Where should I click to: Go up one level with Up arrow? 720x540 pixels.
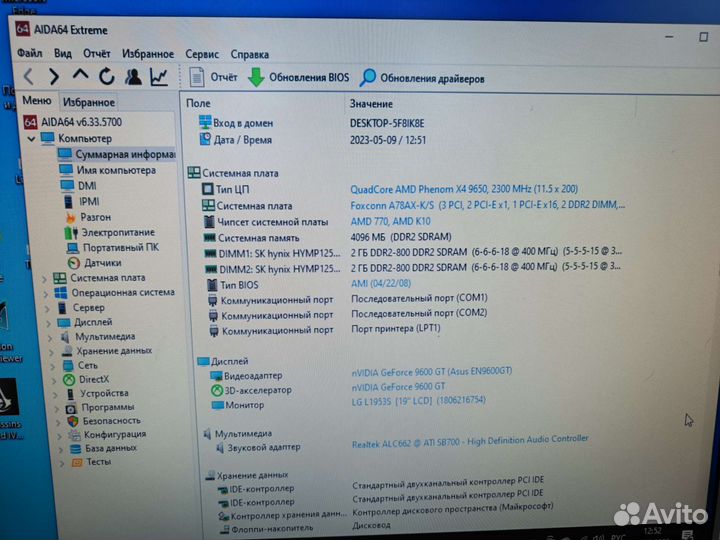click(x=80, y=76)
